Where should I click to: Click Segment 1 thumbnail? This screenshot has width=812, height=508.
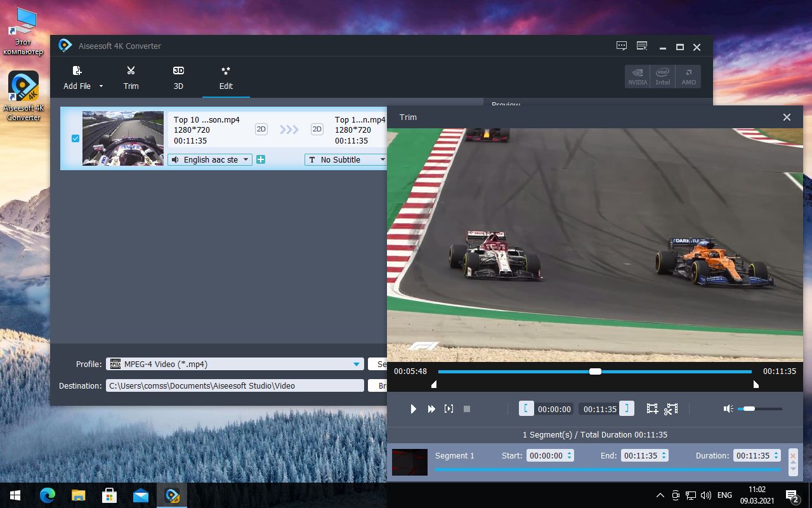409,462
